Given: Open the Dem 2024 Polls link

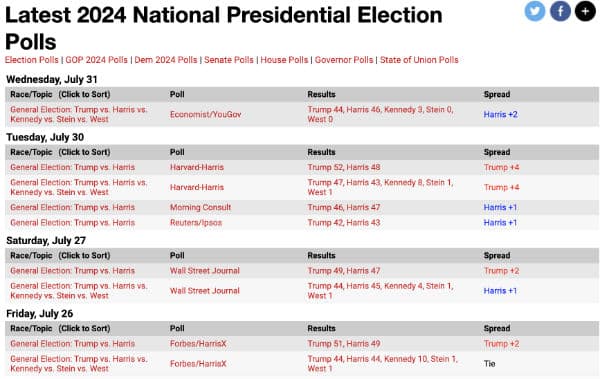Looking at the screenshot, I should point(166,60).
